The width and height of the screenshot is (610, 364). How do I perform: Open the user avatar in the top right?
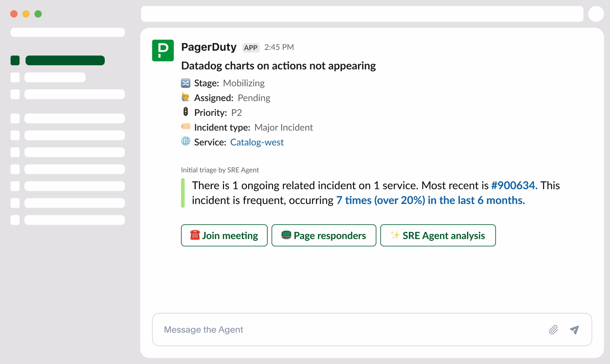596,14
